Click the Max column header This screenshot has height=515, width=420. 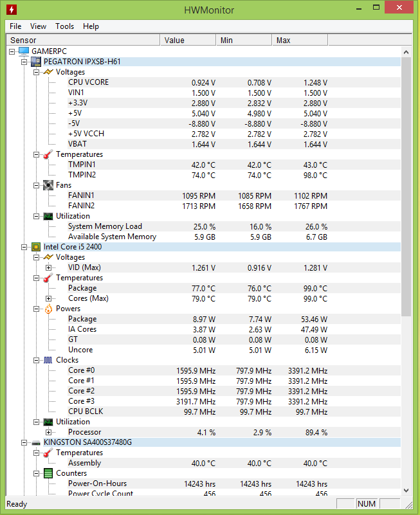(300, 40)
